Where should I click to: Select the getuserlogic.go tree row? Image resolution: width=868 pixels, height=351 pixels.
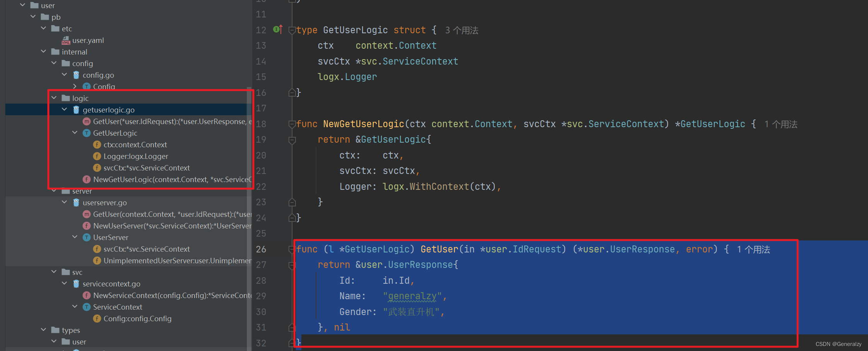point(128,110)
